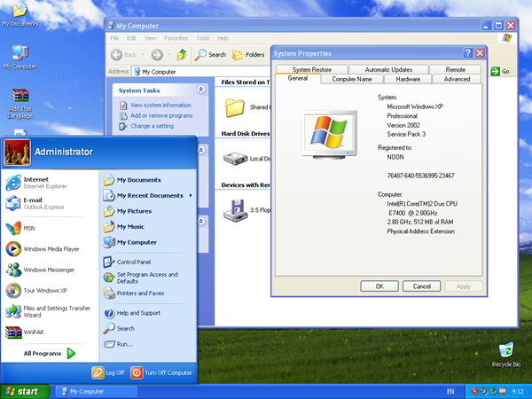
Task: Click EN language indicator in taskbar
Action: tap(450, 392)
